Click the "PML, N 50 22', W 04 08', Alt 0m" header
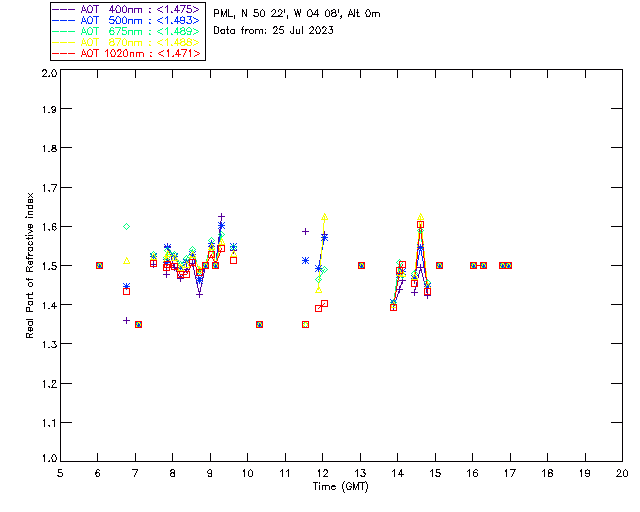The width and height of the screenshot is (640, 512). click(297, 14)
